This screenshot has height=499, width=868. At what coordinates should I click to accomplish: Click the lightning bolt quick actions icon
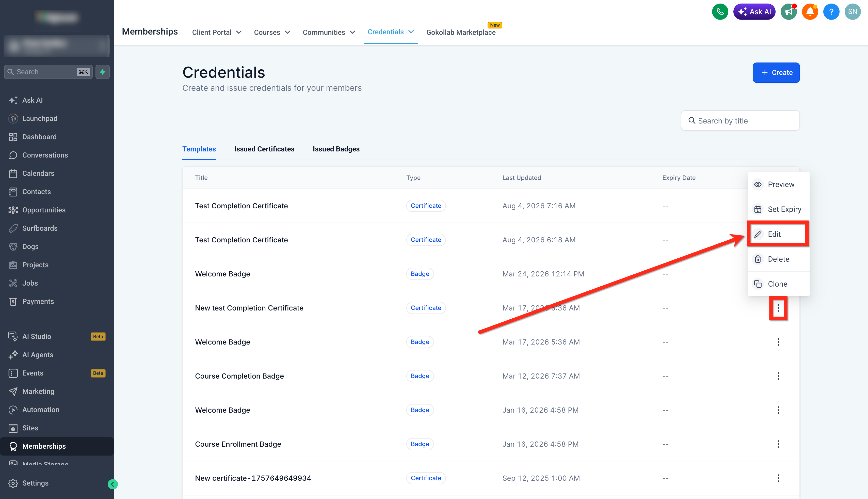(x=102, y=72)
